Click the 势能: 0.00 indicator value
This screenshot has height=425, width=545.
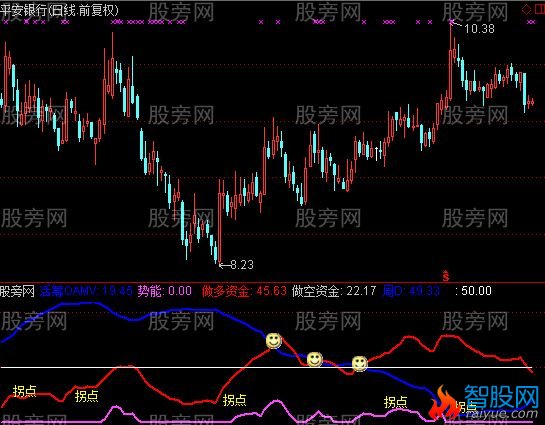tap(164, 291)
